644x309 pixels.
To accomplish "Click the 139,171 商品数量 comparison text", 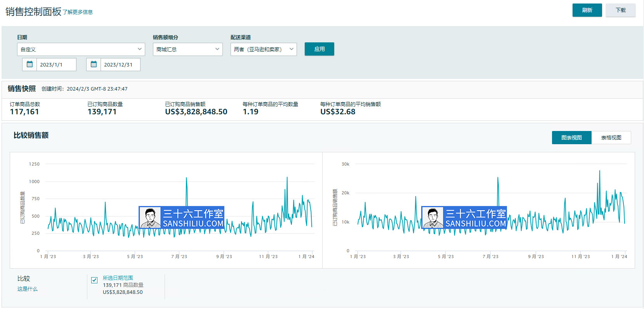I will coord(123,285).
